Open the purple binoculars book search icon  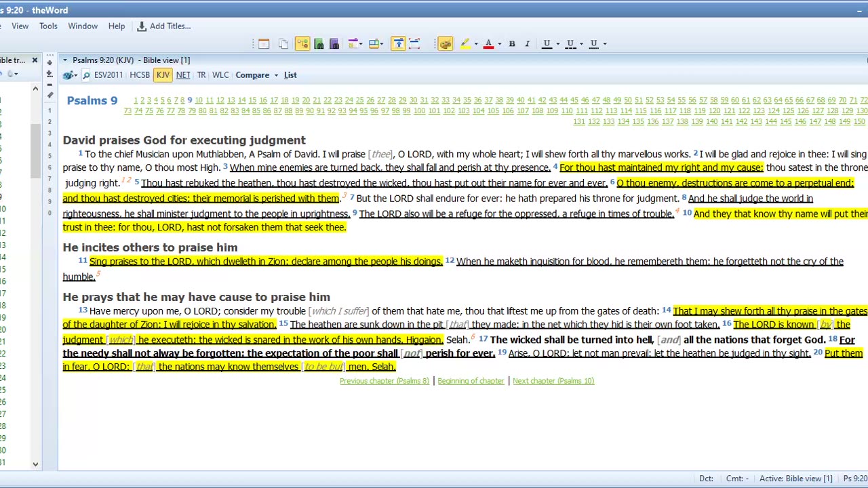coord(334,43)
